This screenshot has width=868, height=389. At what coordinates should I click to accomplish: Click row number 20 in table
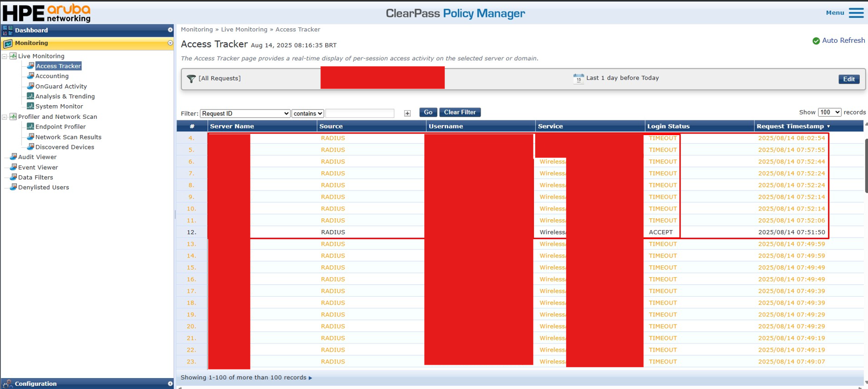(x=191, y=327)
